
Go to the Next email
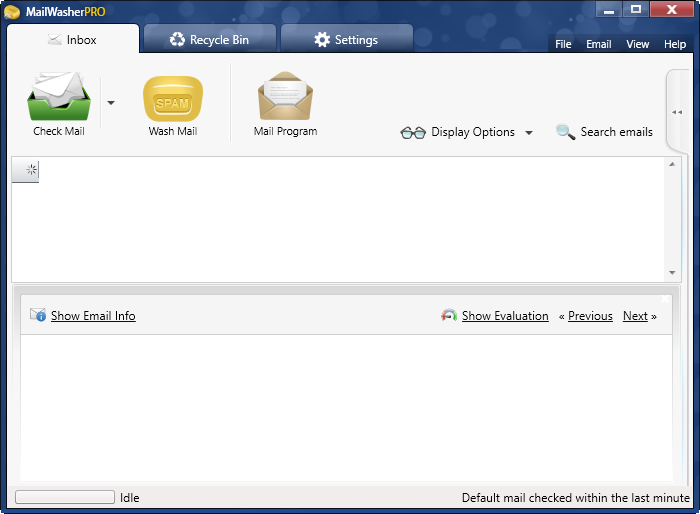point(635,316)
